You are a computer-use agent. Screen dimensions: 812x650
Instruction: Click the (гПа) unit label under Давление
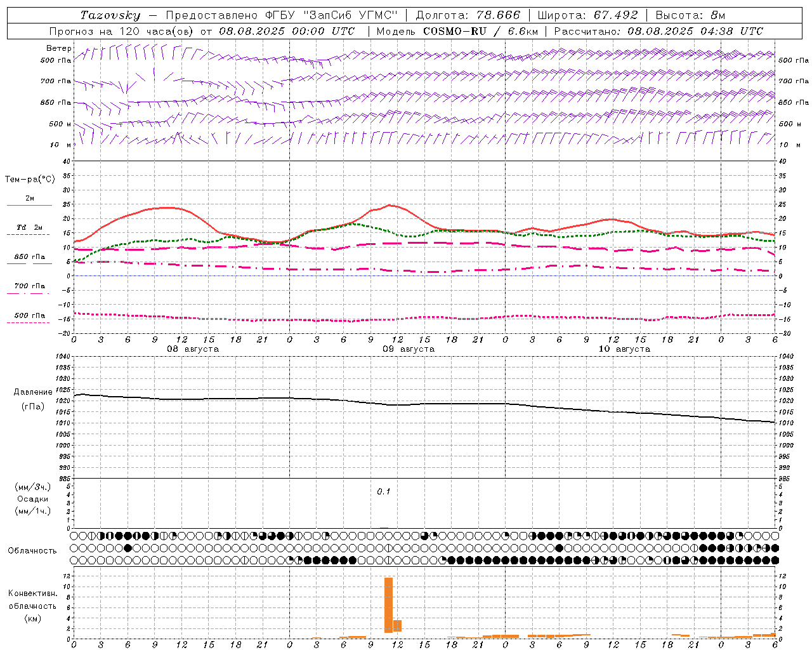click(x=33, y=407)
